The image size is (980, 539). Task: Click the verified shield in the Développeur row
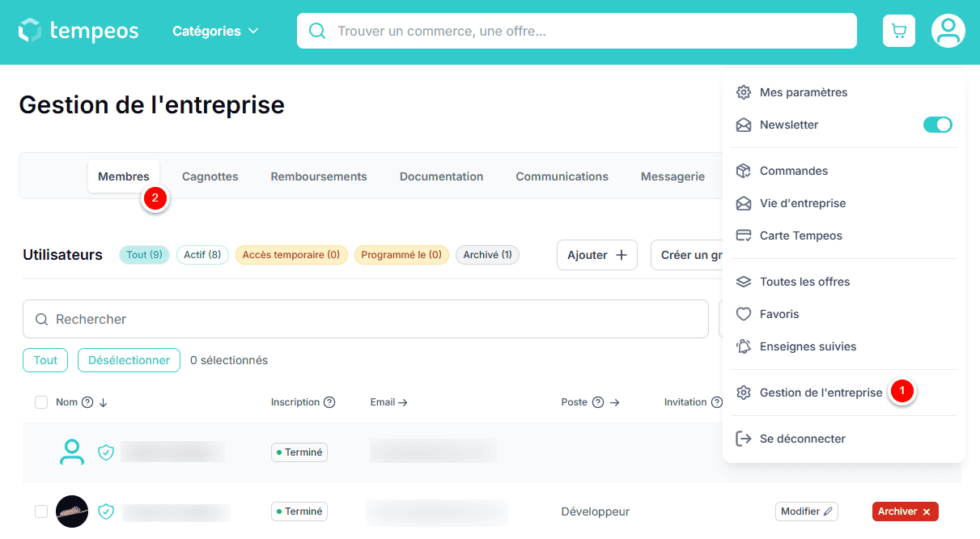[x=106, y=511]
